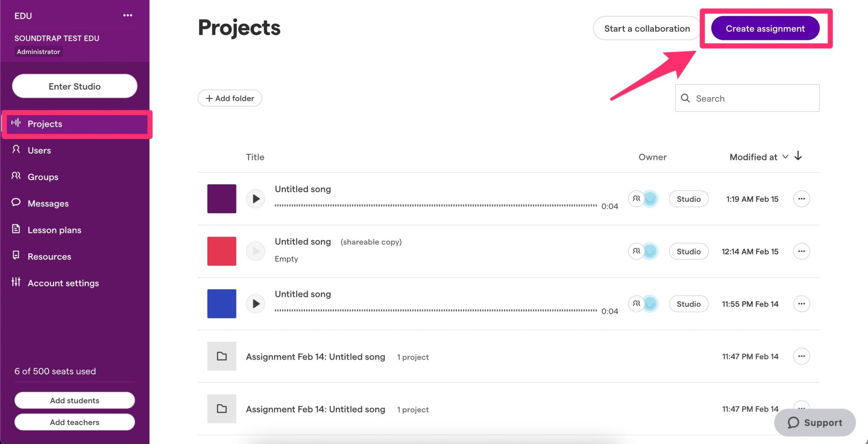Open the options menu for the first Untitled song

[x=801, y=198]
